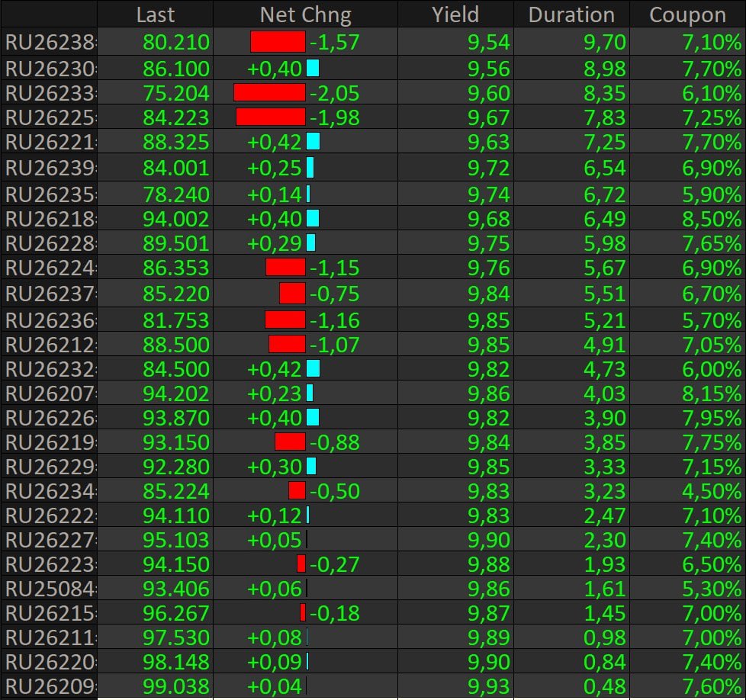
Task: Click the yield value 9,54
Action: tap(489, 42)
